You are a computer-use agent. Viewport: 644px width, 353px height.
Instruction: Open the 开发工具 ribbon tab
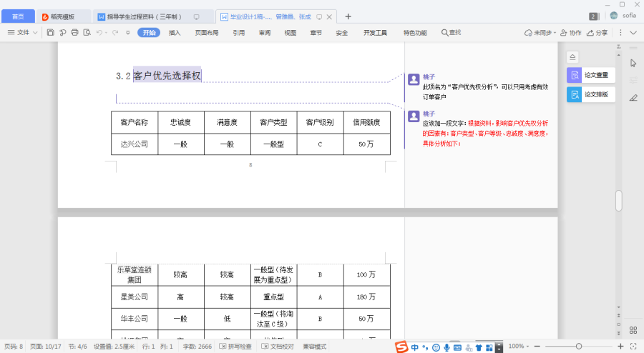pyautogui.click(x=375, y=33)
